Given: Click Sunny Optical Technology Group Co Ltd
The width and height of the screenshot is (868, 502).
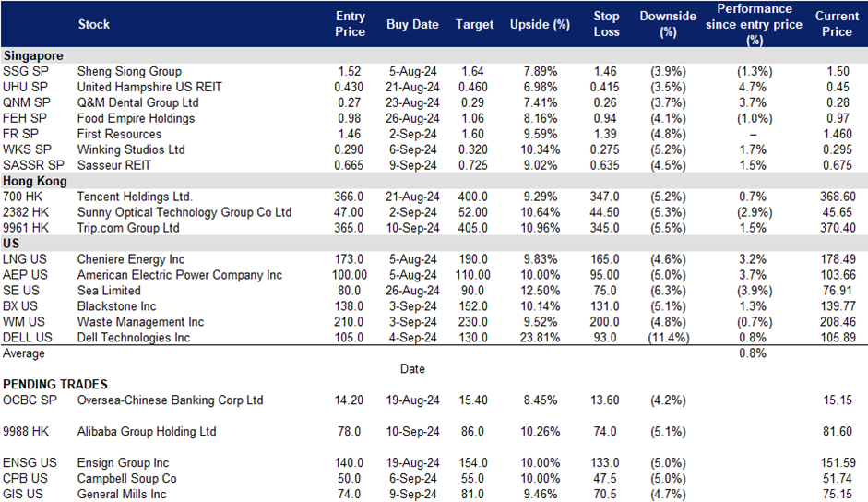Looking at the screenshot, I should [184, 212].
